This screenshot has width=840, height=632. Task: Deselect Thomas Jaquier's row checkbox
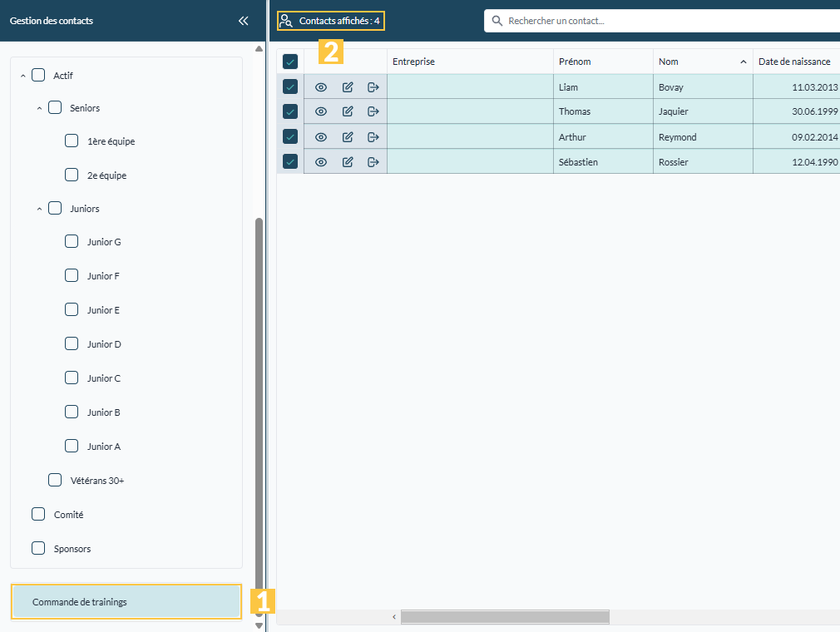click(290, 111)
